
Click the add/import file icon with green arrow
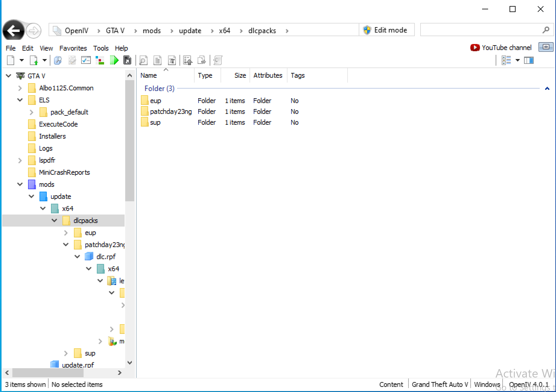34,60
